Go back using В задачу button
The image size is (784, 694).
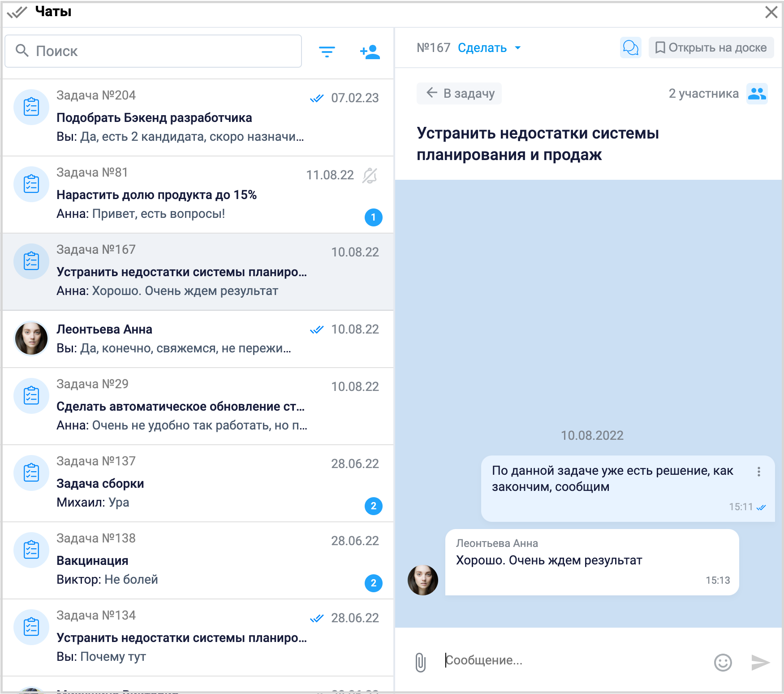[x=459, y=93]
